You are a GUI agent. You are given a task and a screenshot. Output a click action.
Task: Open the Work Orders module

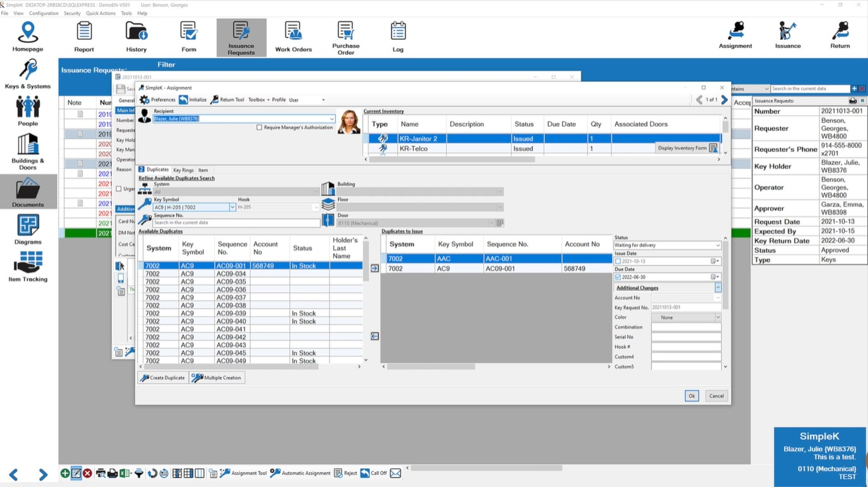[x=293, y=37]
